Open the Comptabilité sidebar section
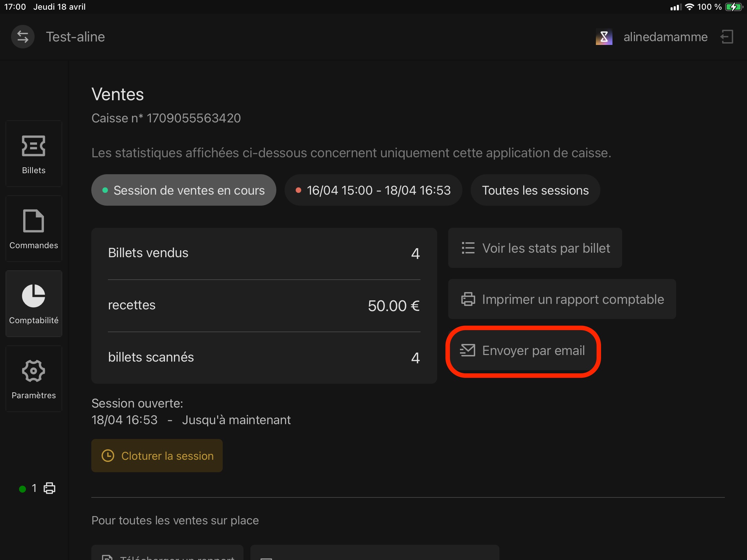Viewport: 747px width, 560px height. (34, 304)
